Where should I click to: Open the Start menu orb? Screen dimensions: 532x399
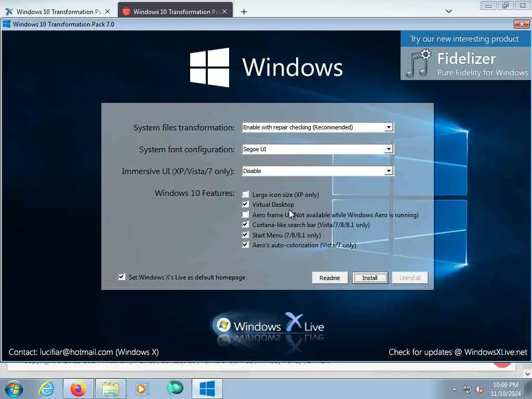pos(14,389)
